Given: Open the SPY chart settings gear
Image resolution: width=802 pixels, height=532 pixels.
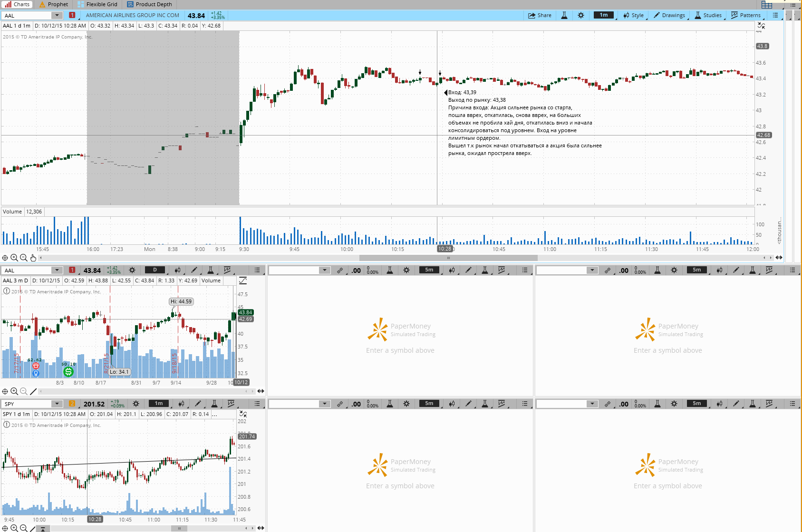Looking at the screenshot, I should pos(136,404).
